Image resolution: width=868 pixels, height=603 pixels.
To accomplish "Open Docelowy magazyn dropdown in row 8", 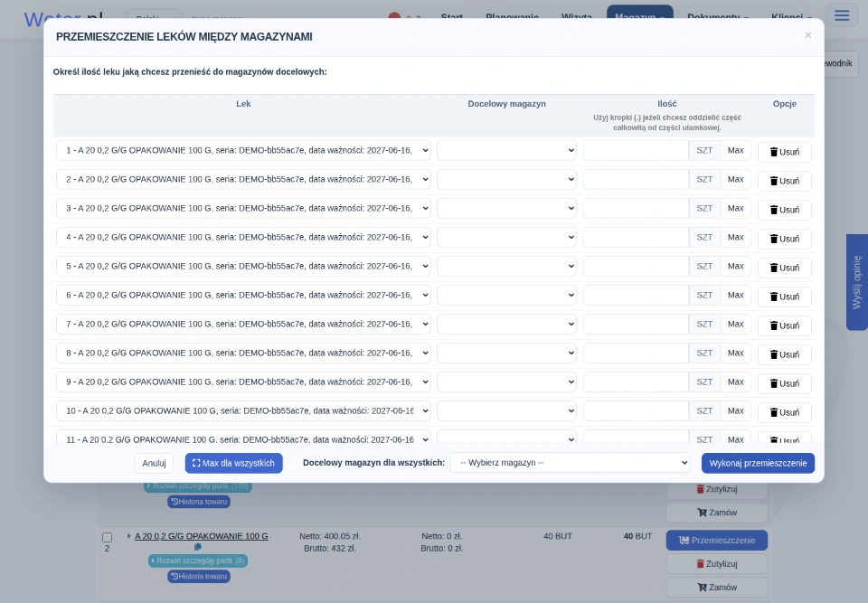I will (x=506, y=353).
